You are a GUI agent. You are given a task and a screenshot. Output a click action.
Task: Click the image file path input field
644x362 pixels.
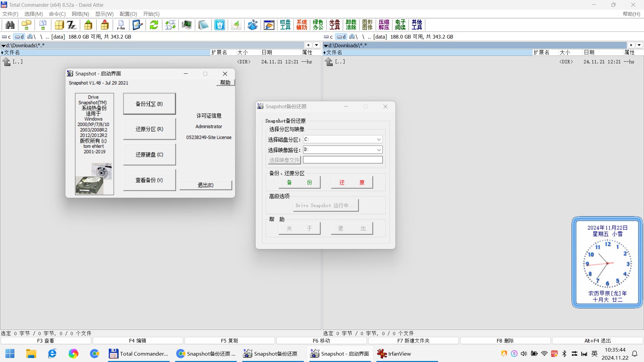(x=343, y=160)
